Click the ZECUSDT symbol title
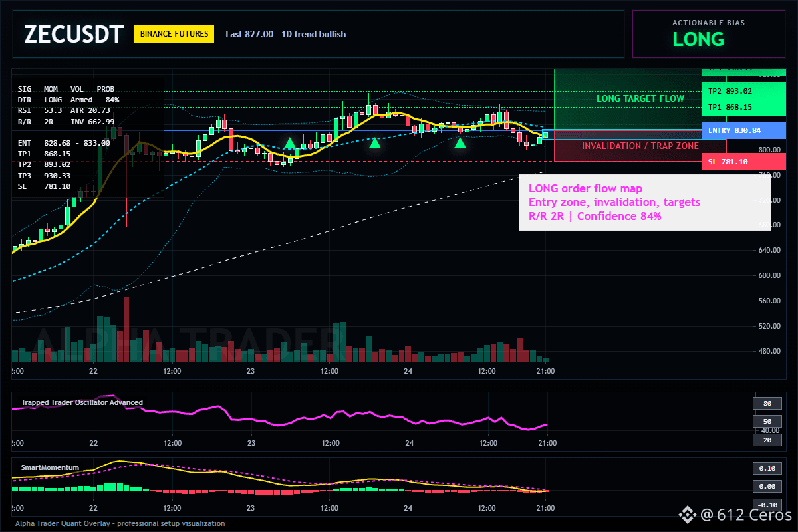Screen dimensions: 798x532 (74, 34)
